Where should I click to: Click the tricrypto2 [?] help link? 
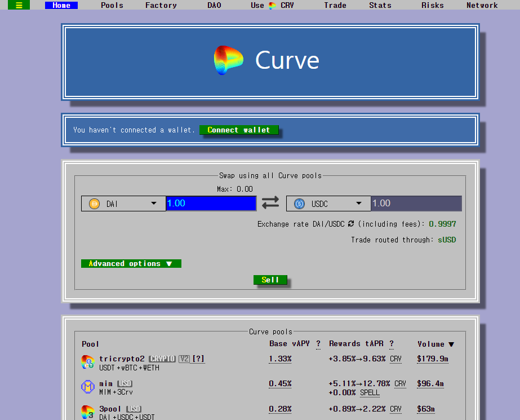(x=198, y=359)
